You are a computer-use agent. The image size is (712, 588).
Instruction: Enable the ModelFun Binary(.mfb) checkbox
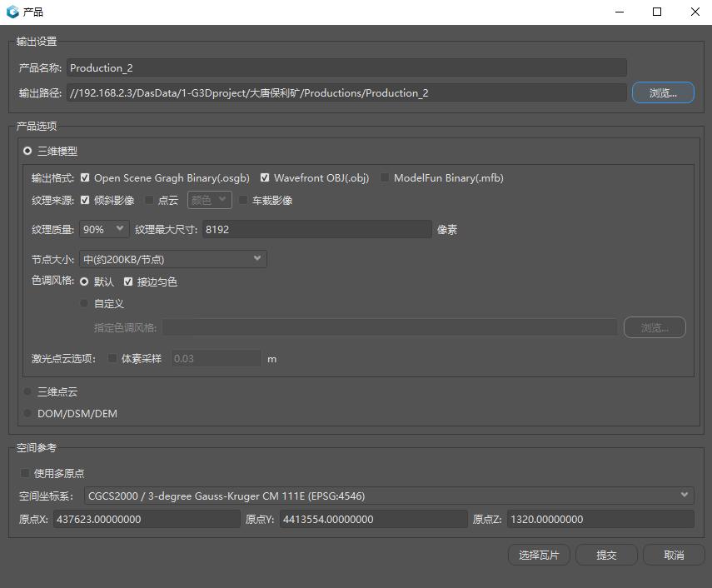[x=385, y=177]
